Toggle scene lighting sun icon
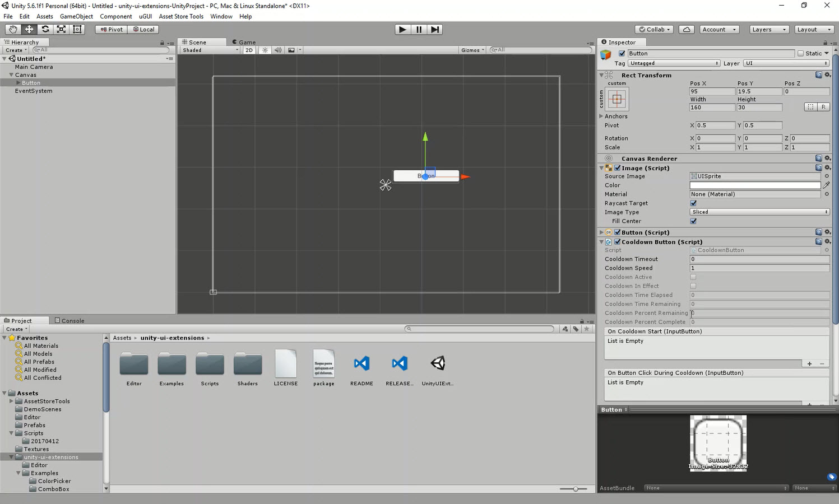 click(265, 50)
